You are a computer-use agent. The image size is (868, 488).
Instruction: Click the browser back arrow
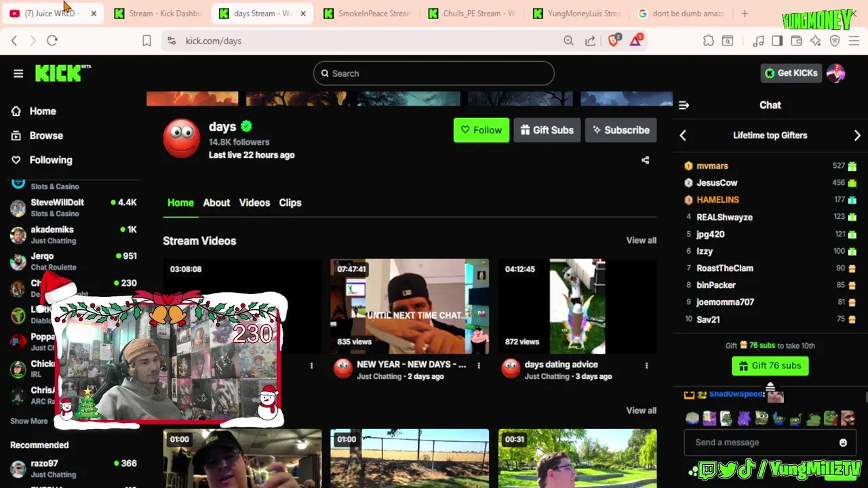[x=14, y=41]
